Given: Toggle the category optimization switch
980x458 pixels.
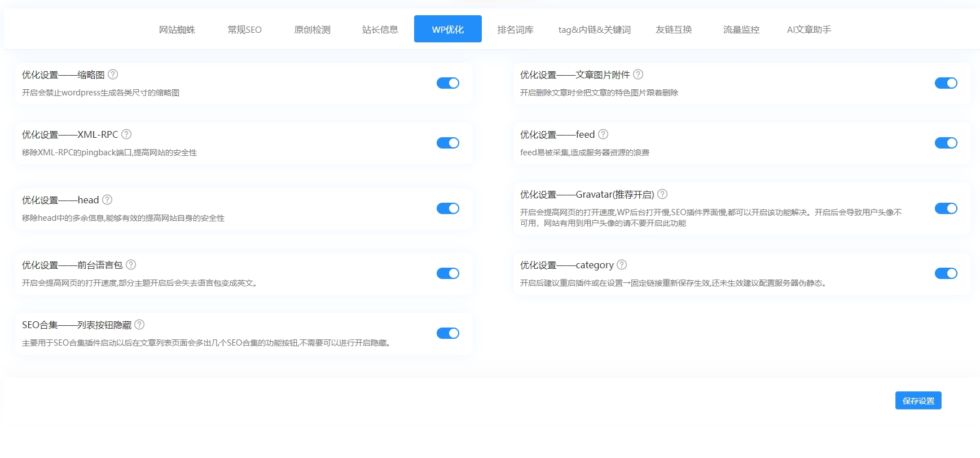Looking at the screenshot, I should pyautogui.click(x=946, y=273).
